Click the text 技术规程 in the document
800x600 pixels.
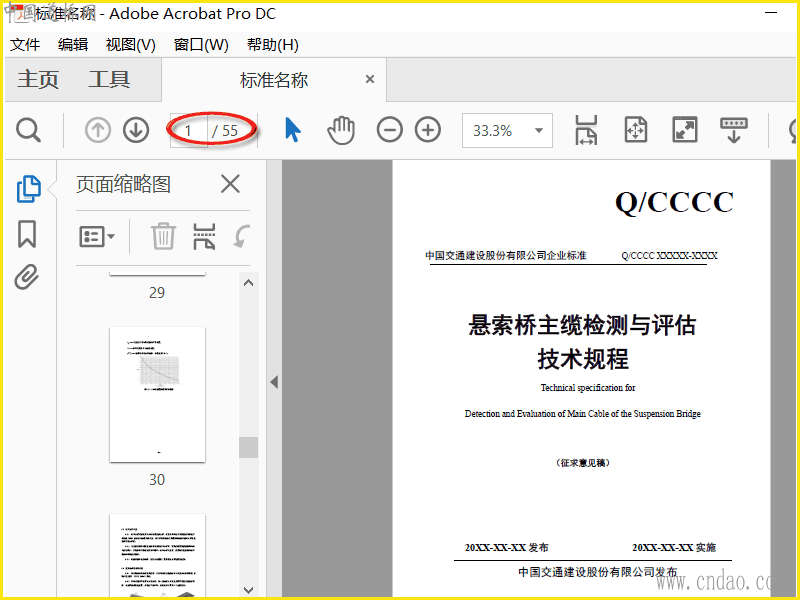(x=583, y=358)
